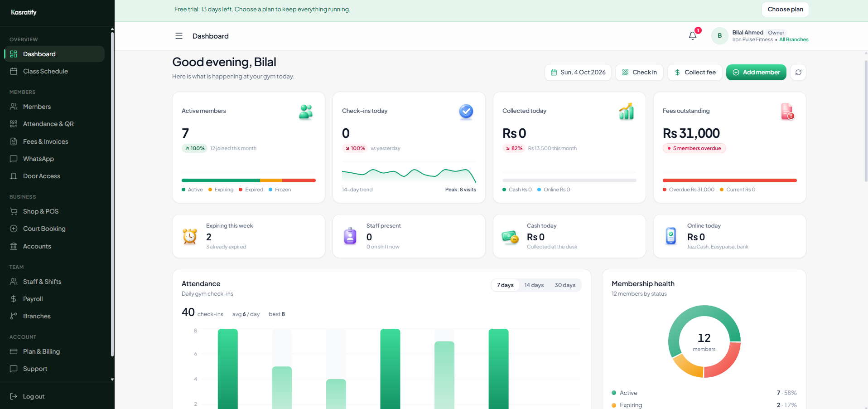Image resolution: width=868 pixels, height=409 pixels.
Task: Click the Dashboard grid icon in sidebar
Action: click(x=14, y=54)
